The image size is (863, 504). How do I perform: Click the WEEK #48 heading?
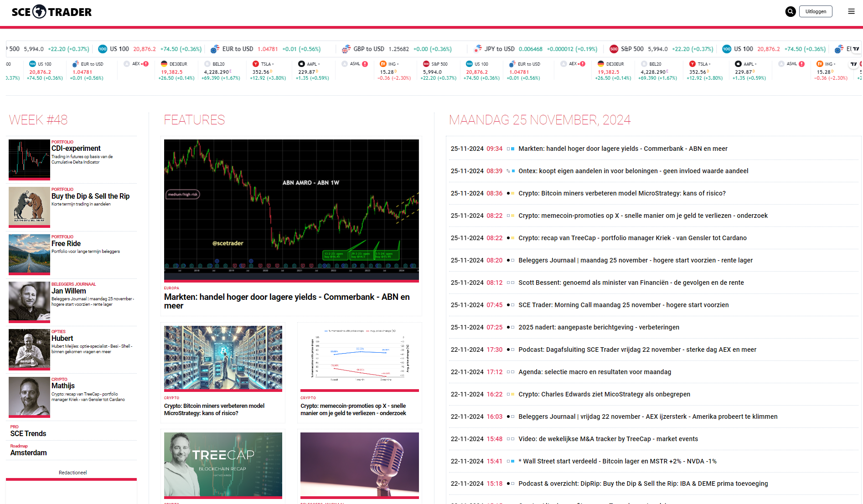coord(38,120)
